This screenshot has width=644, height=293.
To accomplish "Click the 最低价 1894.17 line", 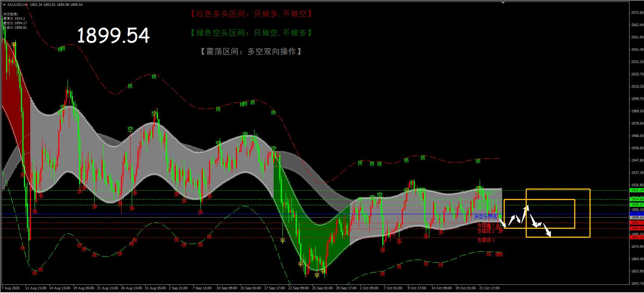I will (x=15, y=23).
